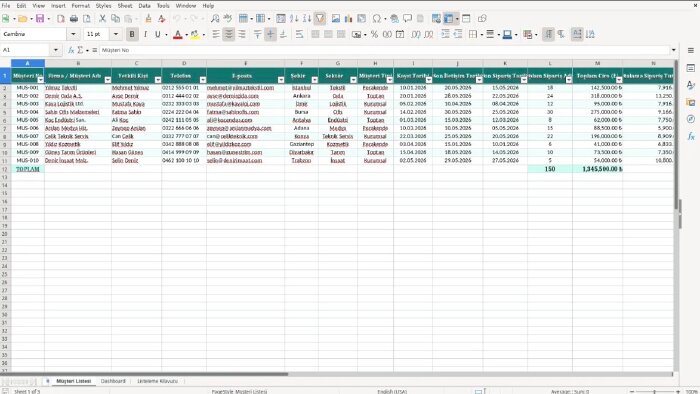Toggle Underline formatting

[158, 34]
